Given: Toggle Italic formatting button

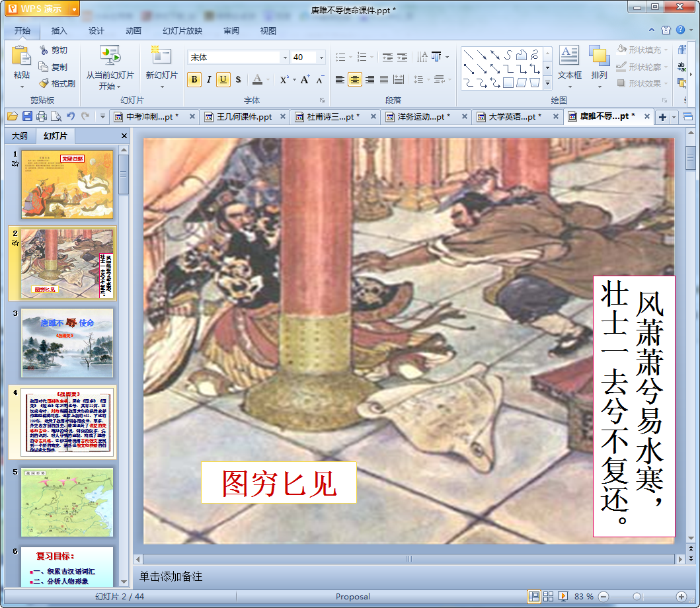Looking at the screenshot, I should click(x=208, y=79).
